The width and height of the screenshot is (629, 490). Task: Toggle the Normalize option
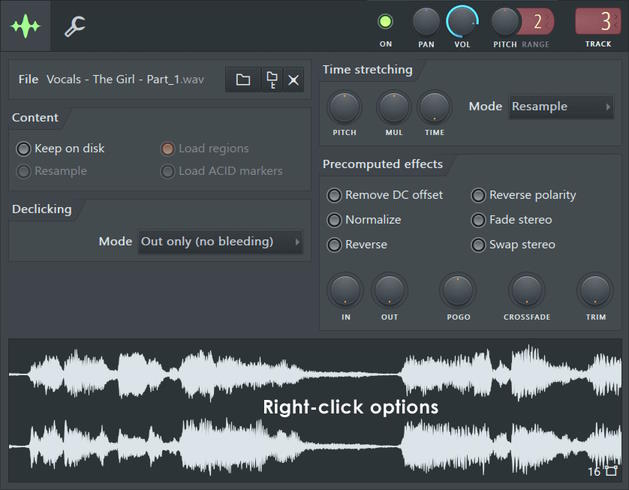[335, 220]
